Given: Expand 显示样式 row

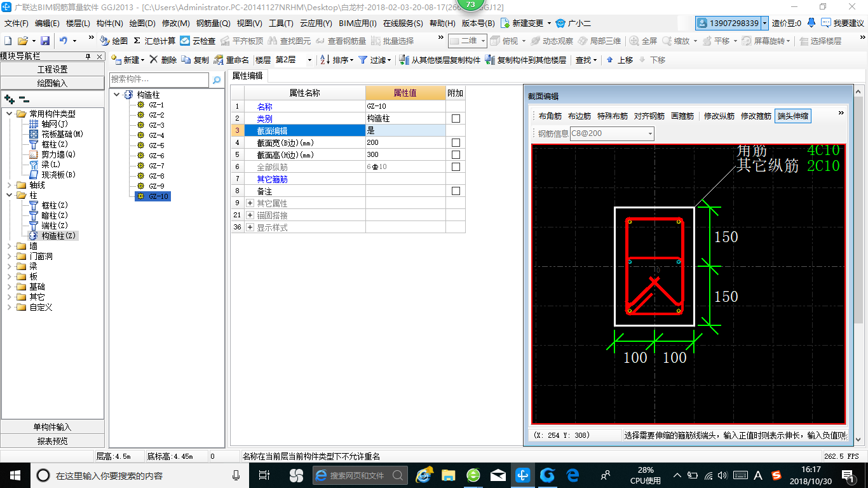Looking at the screenshot, I should [x=250, y=227].
